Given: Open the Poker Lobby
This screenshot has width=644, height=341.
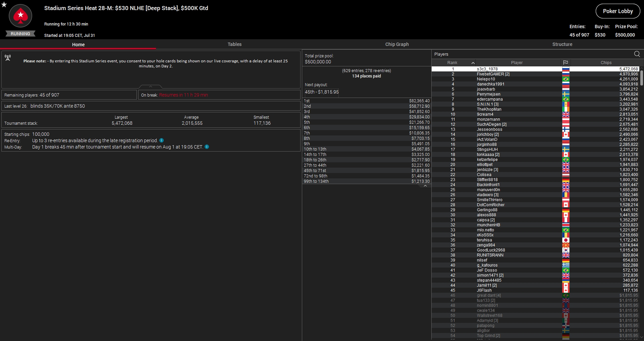Looking at the screenshot, I should click(x=618, y=11).
